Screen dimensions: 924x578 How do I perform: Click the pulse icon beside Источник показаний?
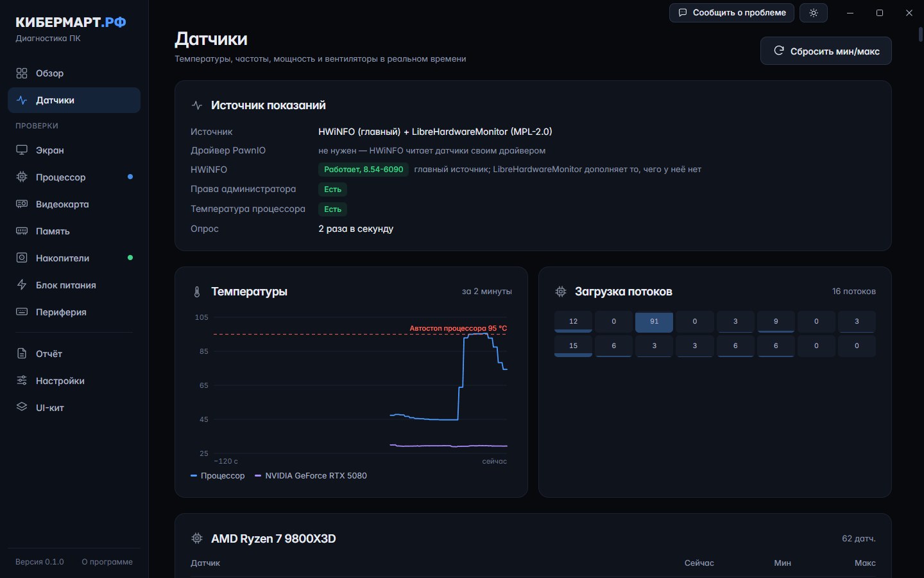[x=197, y=105]
